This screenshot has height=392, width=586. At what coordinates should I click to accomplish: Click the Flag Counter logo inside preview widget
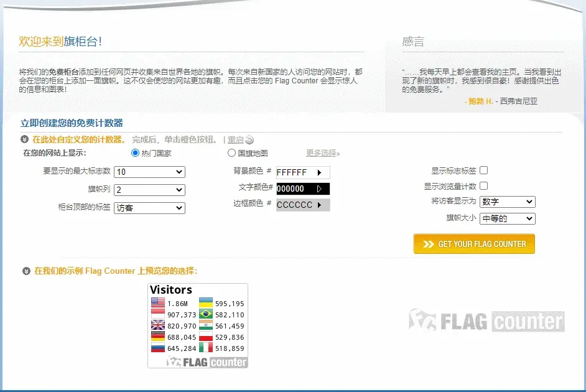(207, 362)
